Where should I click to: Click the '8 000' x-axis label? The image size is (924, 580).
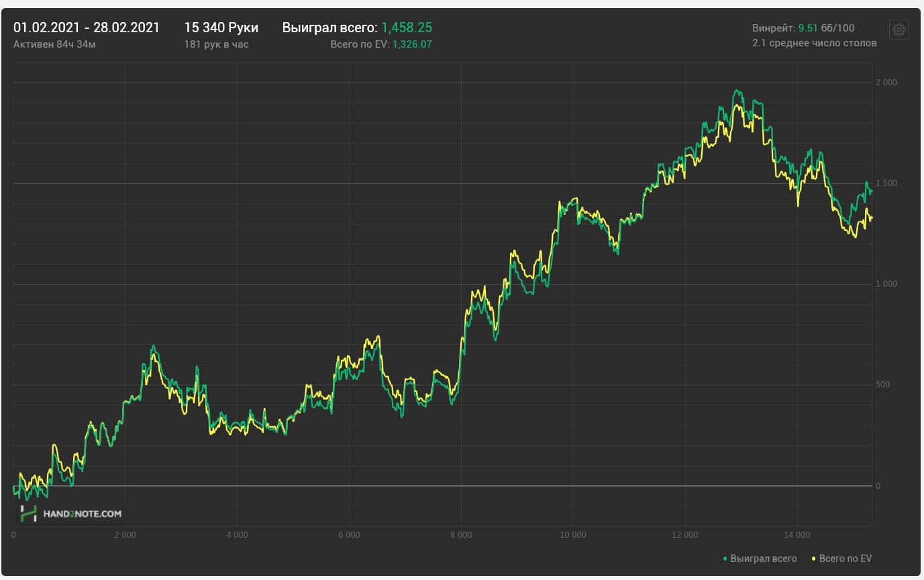click(461, 535)
